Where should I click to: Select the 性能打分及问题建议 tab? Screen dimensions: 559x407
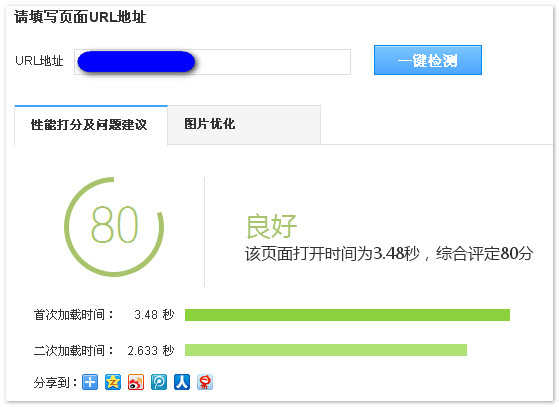(x=91, y=125)
